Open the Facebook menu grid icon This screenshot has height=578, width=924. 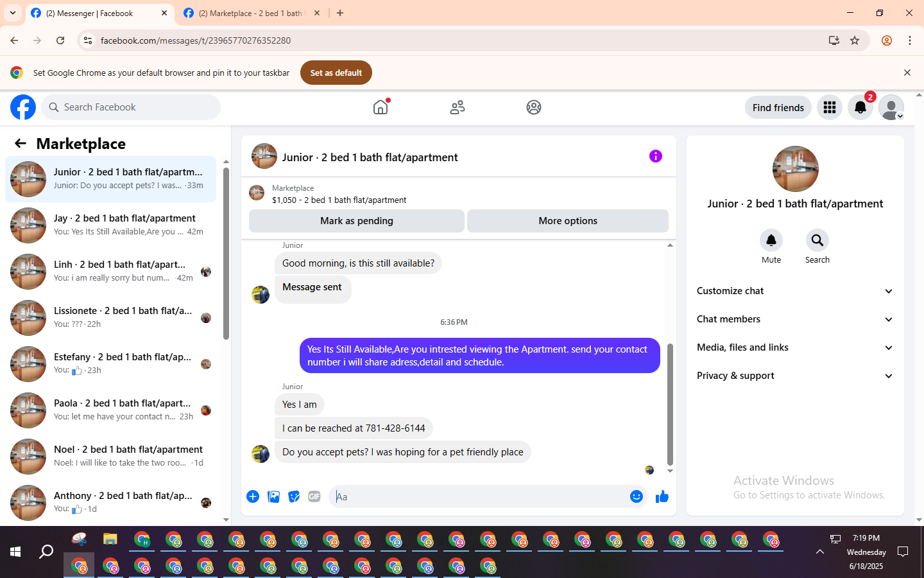(830, 107)
